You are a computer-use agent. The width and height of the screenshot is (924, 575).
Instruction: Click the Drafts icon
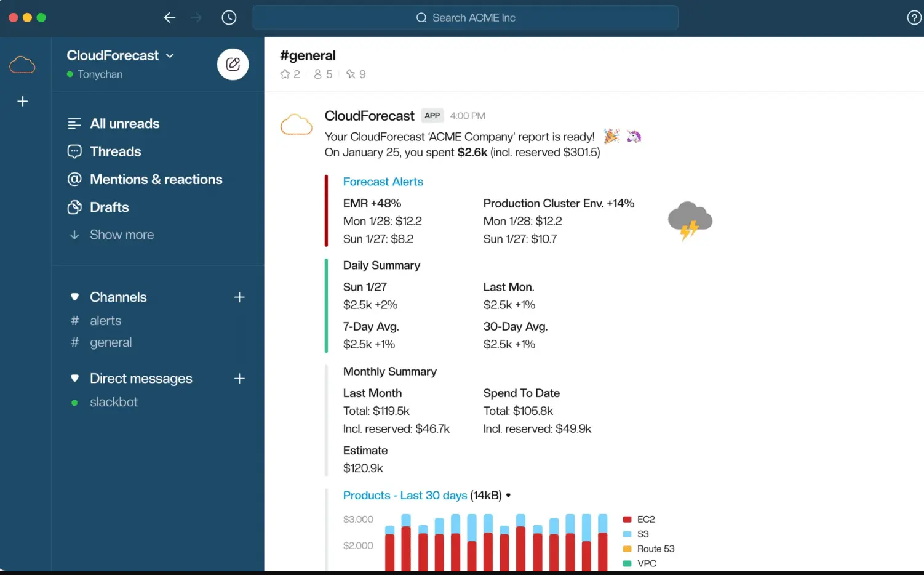74,207
